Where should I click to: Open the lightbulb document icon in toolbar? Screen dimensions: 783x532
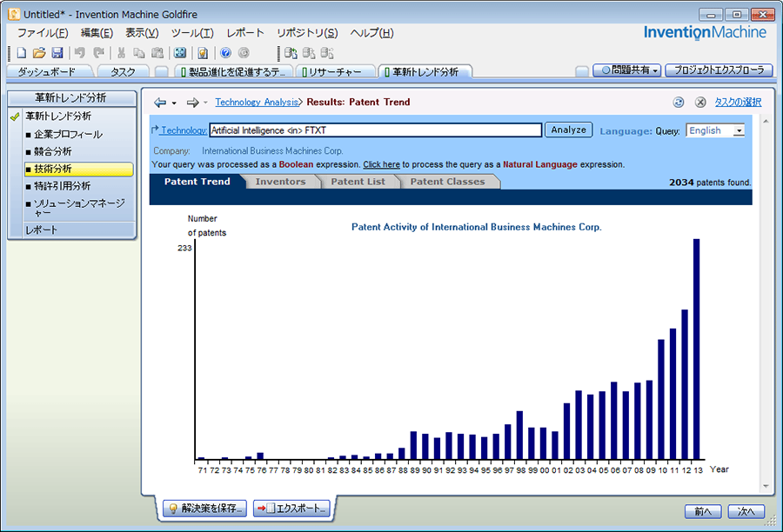pos(203,53)
